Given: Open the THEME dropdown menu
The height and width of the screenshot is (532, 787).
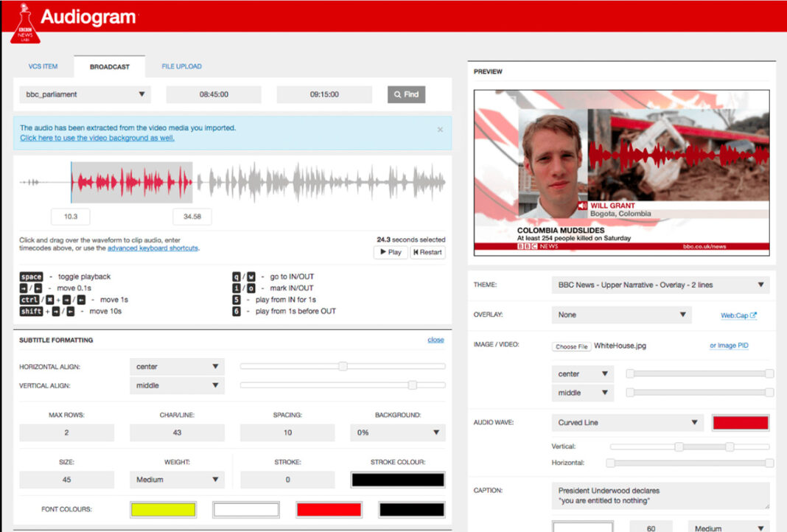Looking at the screenshot, I should pos(660,285).
